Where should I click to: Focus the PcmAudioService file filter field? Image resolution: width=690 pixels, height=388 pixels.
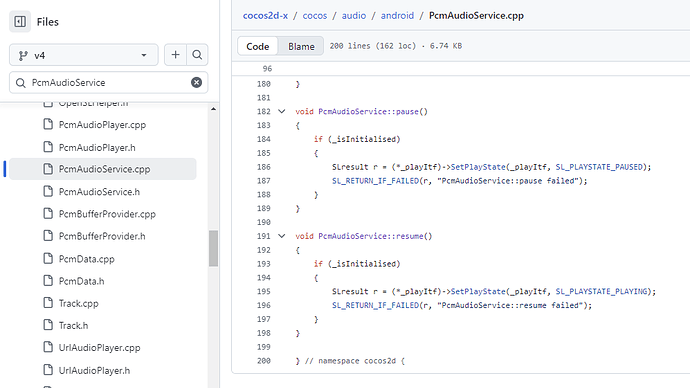point(108,82)
